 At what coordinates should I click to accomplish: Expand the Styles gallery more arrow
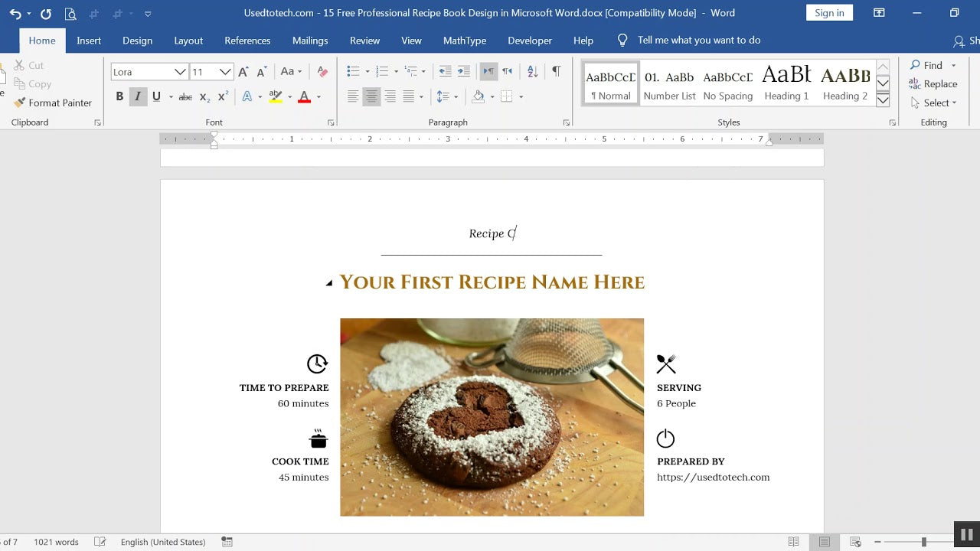(882, 100)
